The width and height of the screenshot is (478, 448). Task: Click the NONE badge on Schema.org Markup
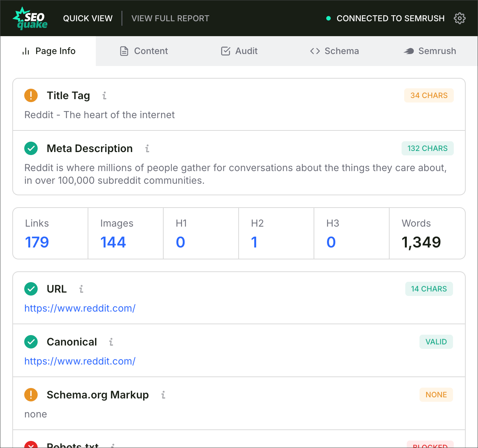436,395
